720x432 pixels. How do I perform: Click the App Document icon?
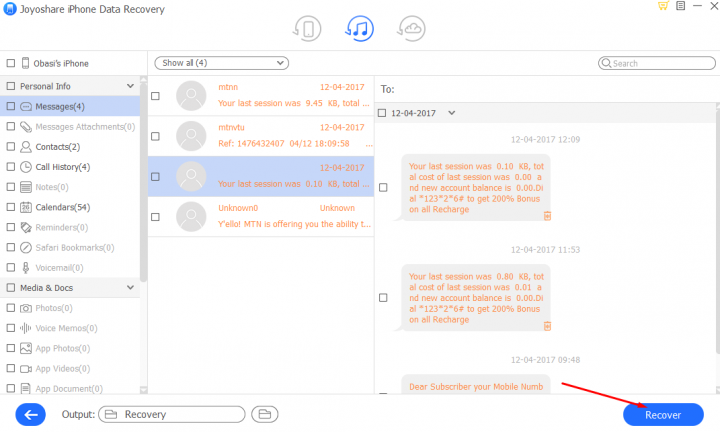point(26,389)
